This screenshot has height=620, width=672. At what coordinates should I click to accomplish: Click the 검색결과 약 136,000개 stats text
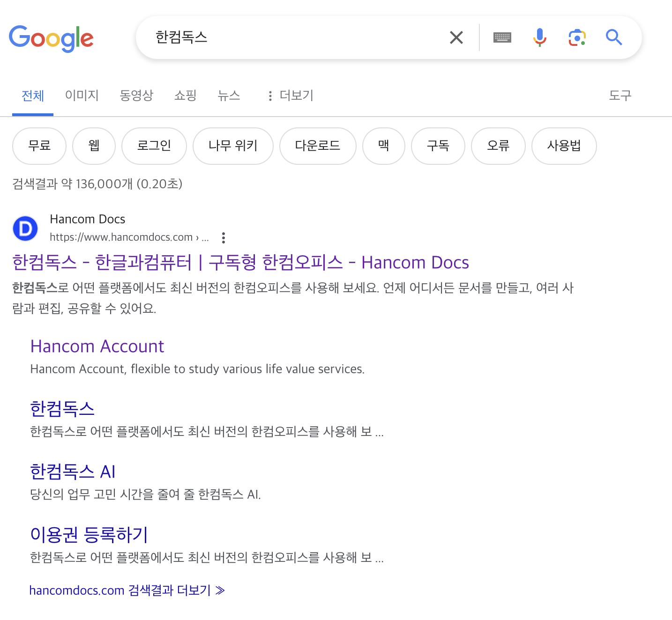[97, 184]
